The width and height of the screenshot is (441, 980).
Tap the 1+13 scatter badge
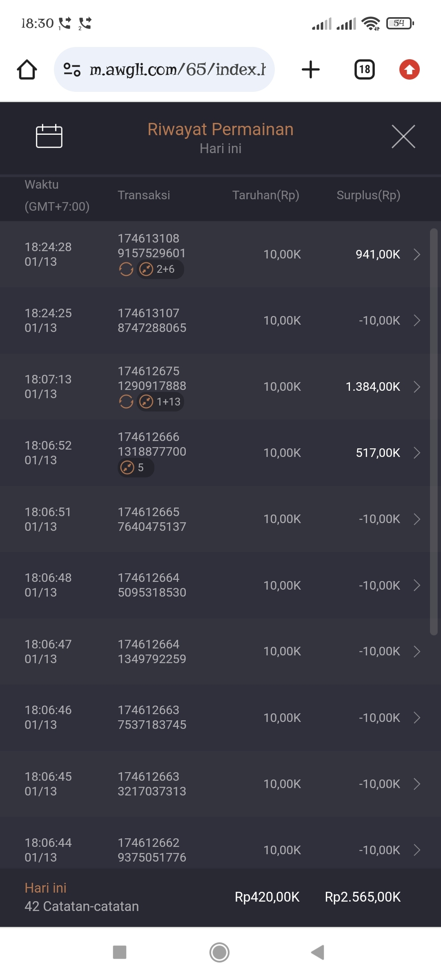[160, 402]
